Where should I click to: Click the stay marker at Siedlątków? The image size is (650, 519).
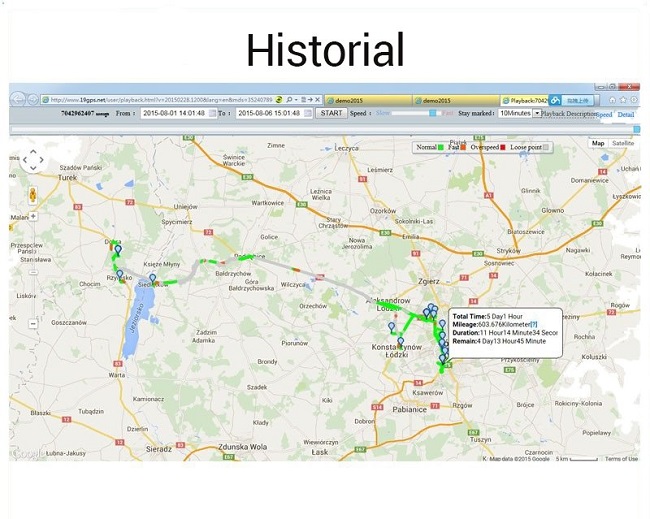point(153,279)
